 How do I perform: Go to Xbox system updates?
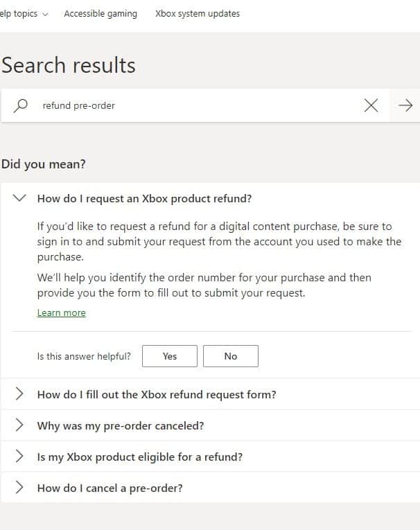point(198,14)
